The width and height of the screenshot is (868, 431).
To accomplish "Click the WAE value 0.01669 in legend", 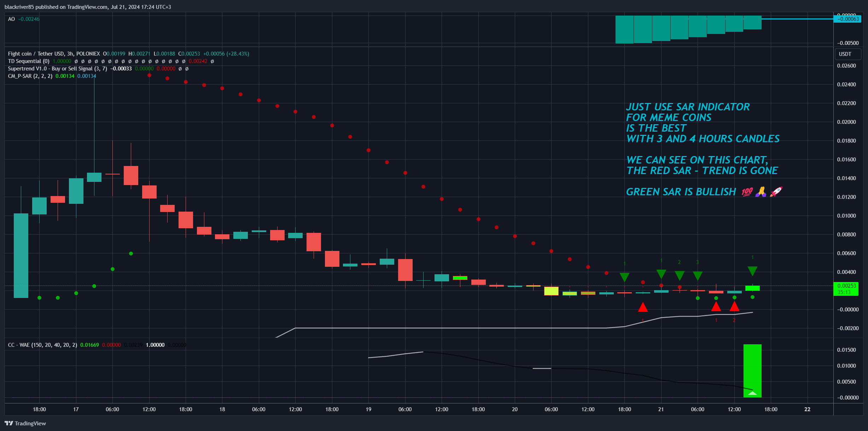I will (x=89, y=345).
